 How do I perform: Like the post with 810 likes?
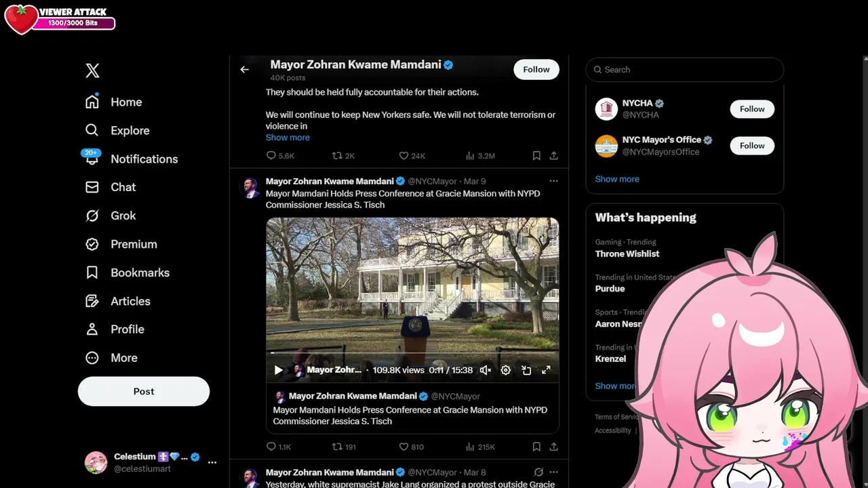point(411,447)
